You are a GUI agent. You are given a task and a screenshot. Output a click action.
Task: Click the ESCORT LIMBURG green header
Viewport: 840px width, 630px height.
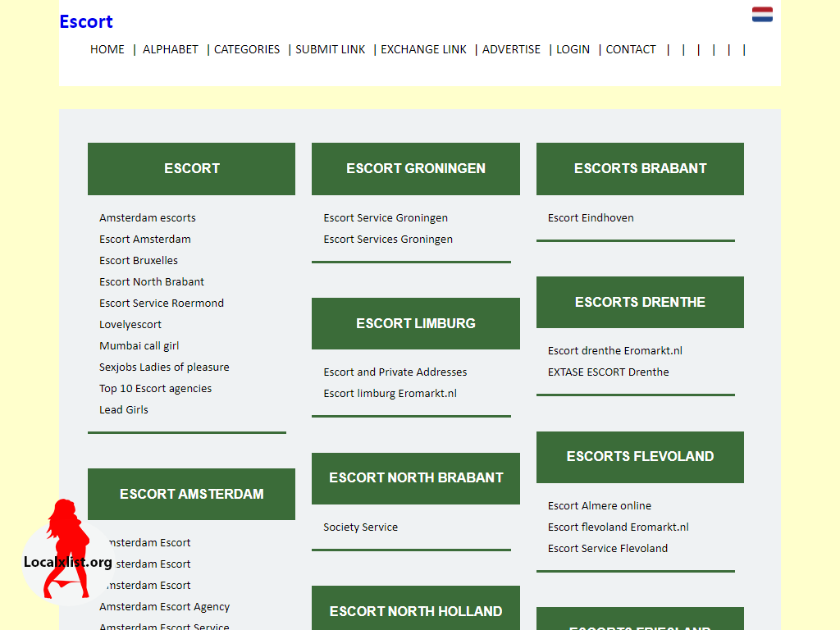pos(416,323)
